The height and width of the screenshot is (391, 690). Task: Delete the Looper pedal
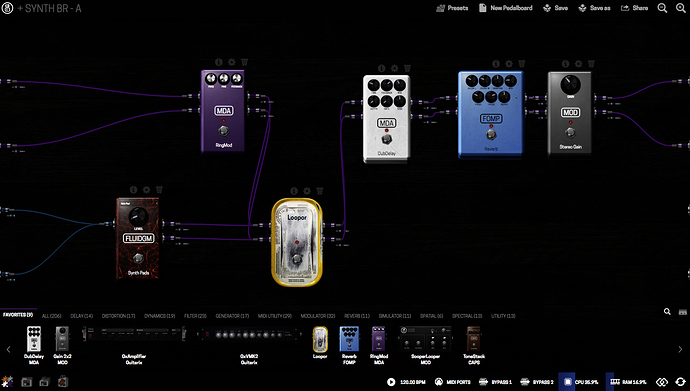319,191
